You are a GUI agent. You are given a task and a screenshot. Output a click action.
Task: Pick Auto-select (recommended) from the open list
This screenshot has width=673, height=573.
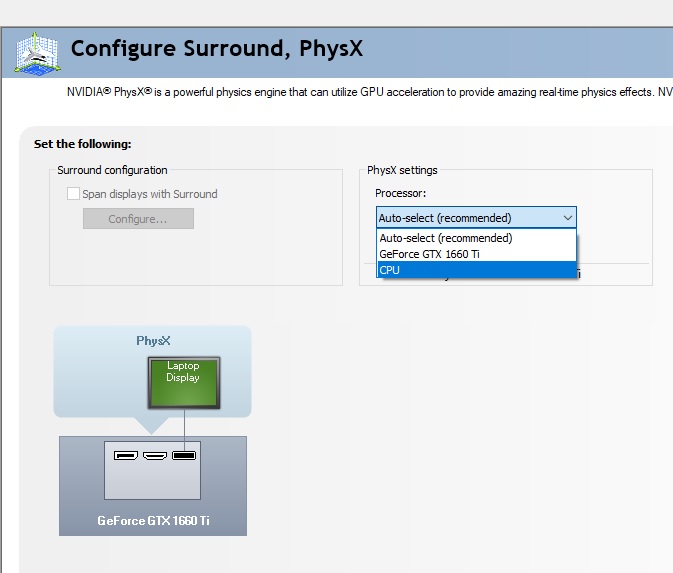pyautogui.click(x=476, y=238)
